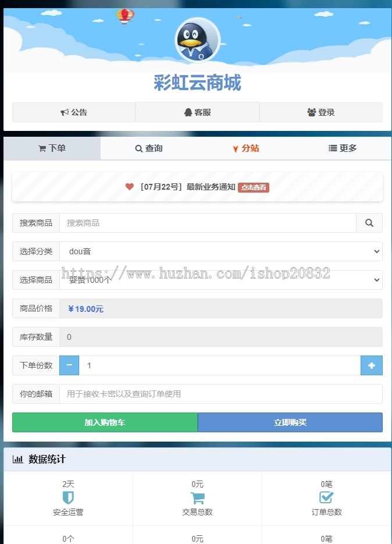Click the 订单总数 label
Screen dimensions: 392x544
pyautogui.click(x=326, y=512)
